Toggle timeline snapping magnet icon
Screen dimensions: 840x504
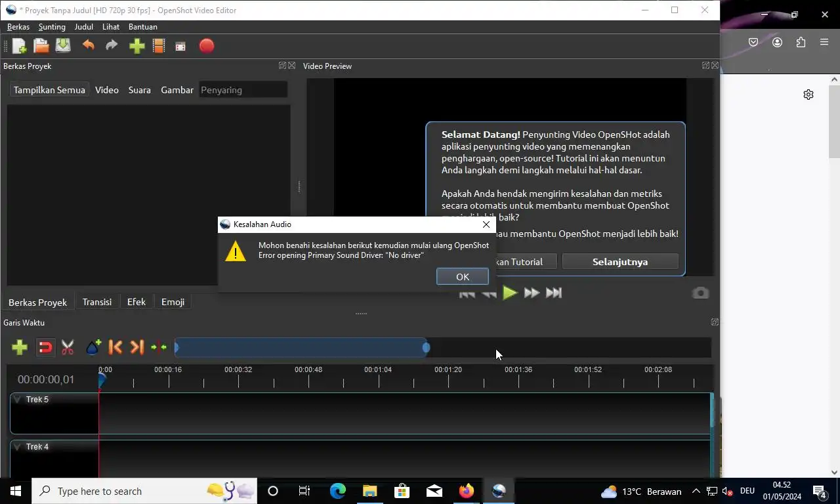tap(45, 347)
